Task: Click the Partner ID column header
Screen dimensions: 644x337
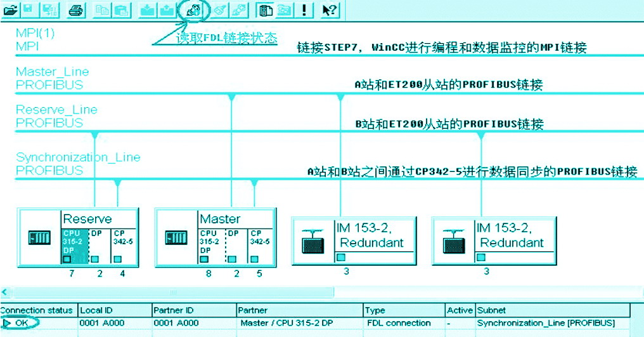Action: pos(194,310)
